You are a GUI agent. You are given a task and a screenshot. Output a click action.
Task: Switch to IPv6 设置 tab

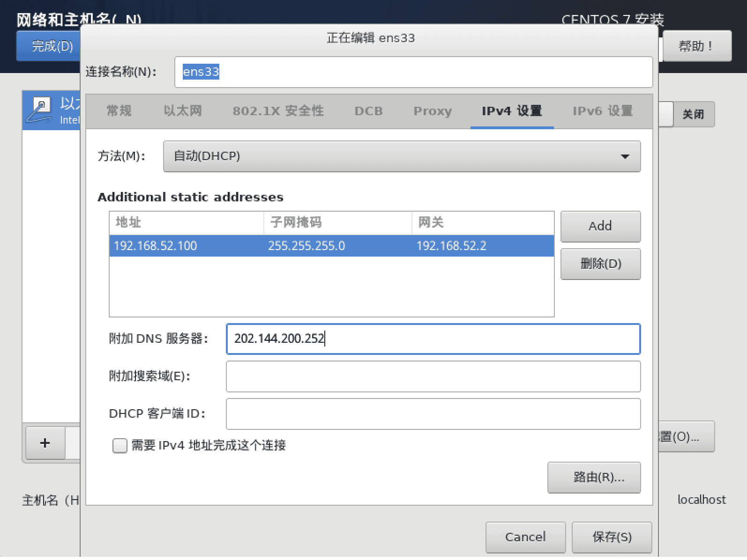[x=603, y=111]
